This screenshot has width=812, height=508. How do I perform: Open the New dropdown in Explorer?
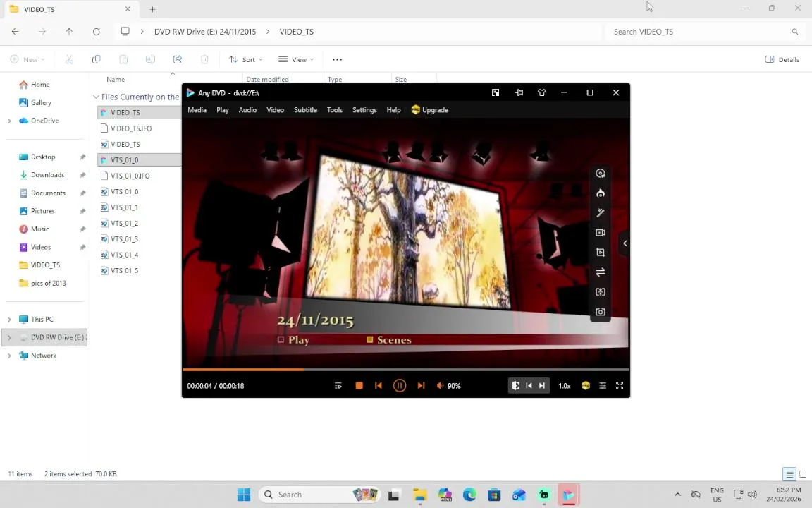pos(27,59)
